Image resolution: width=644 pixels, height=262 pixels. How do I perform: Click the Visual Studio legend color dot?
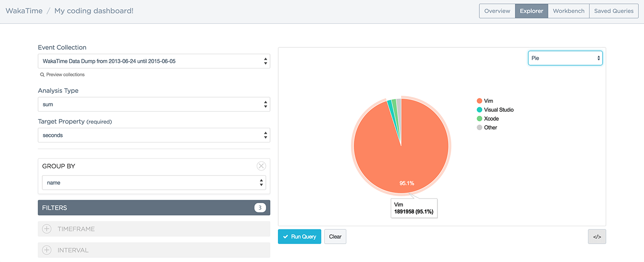pyautogui.click(x=480, y=110)
